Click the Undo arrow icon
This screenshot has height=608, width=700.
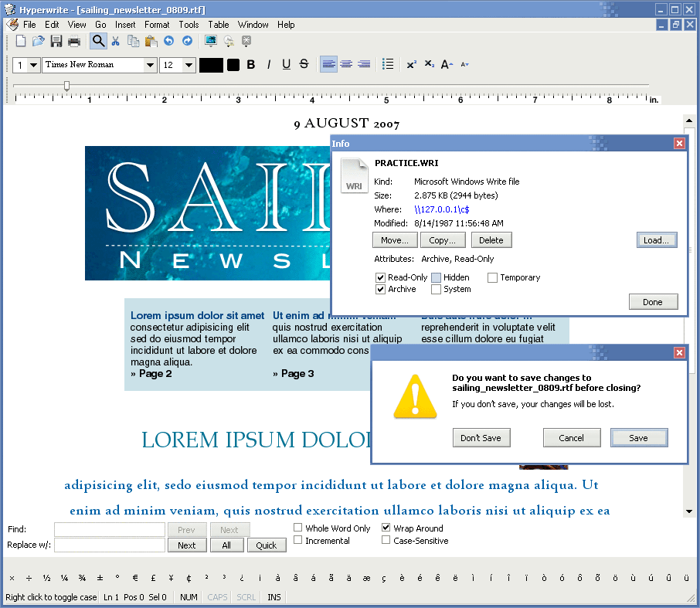[169, 41]
